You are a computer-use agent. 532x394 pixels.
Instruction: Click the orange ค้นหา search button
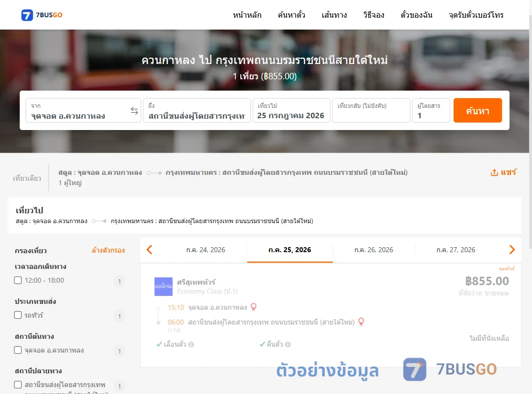pos(477,110)
